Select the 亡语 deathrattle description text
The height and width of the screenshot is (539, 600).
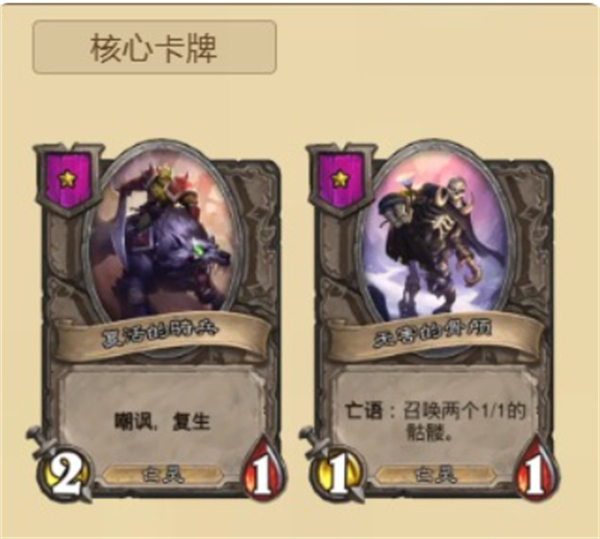tap(435, 421)
